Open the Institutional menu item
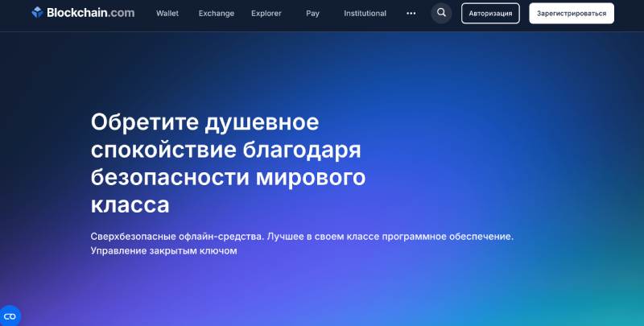Image resolution: width=644 pixels, height=326 pixels. (x=365, y=13)
